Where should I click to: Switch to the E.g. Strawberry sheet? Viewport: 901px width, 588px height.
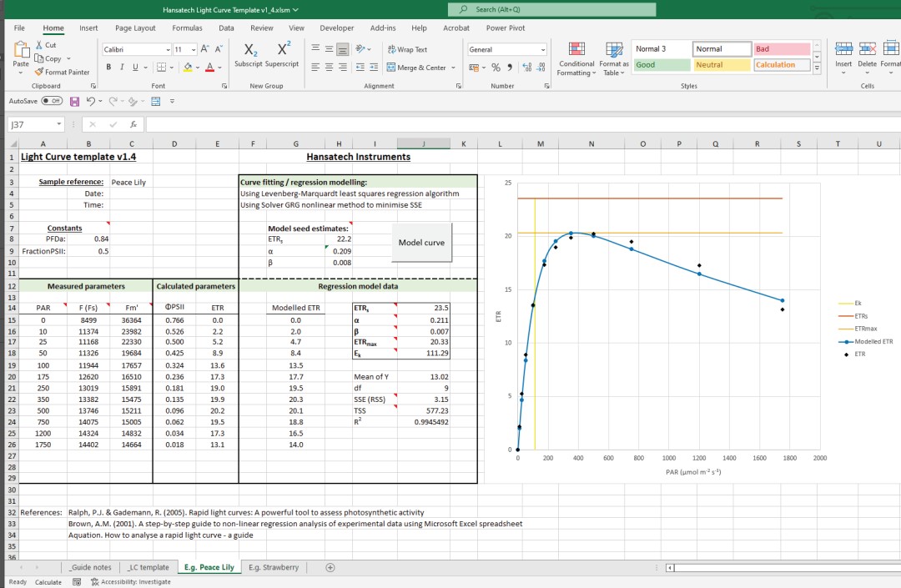pyautogui.click(x=273, y=567)
